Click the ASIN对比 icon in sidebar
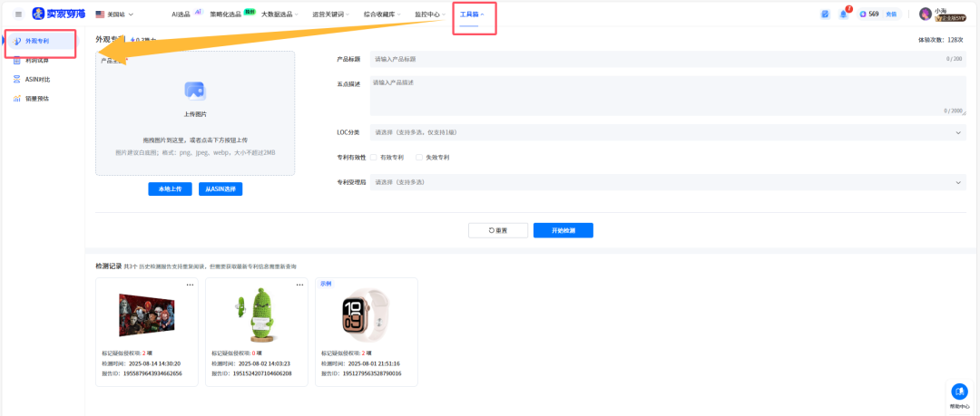The image size is (980, 416). coord(17,80)
